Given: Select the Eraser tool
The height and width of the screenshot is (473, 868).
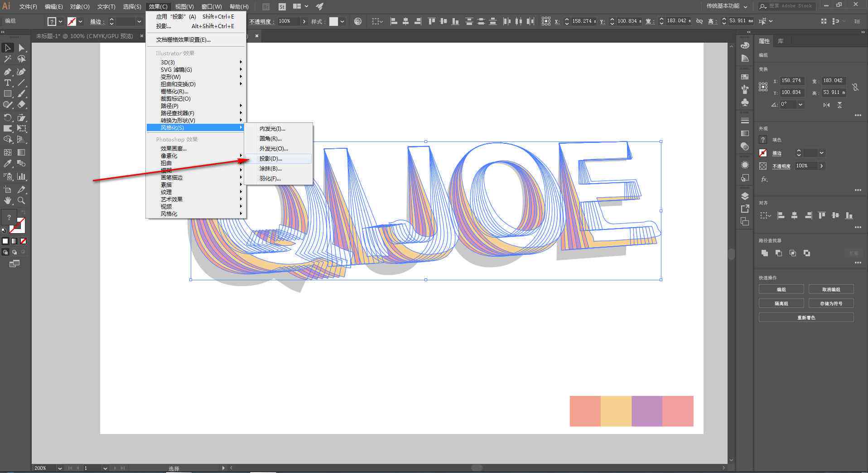Looking at the screenshot, I should tap(21, 104).
